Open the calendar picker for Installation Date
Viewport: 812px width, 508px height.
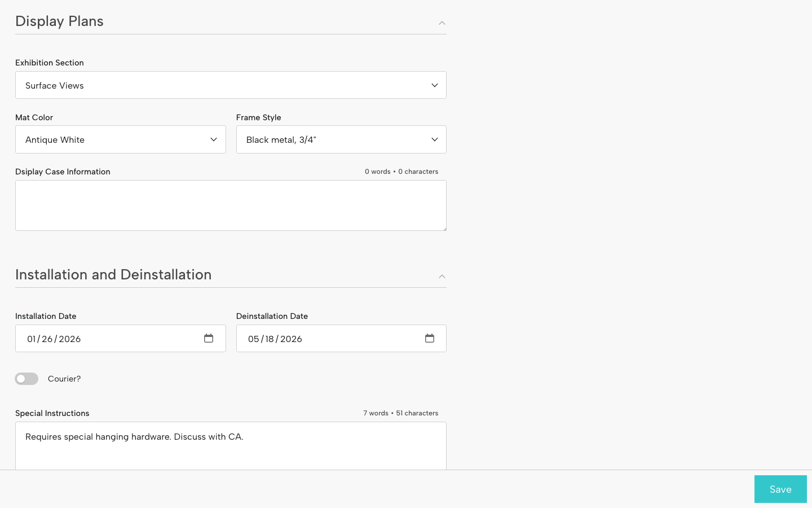pyautogui.click(x=209, y=338)
